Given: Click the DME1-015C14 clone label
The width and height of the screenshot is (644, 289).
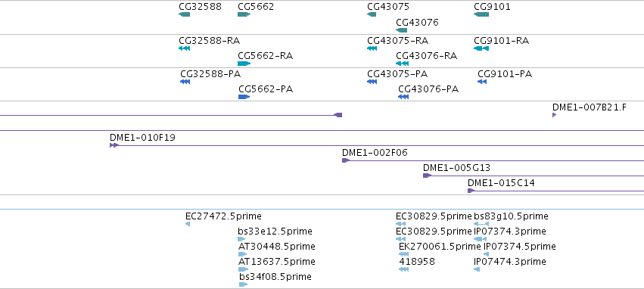Looking at the screenshot, I should [501, 183].
